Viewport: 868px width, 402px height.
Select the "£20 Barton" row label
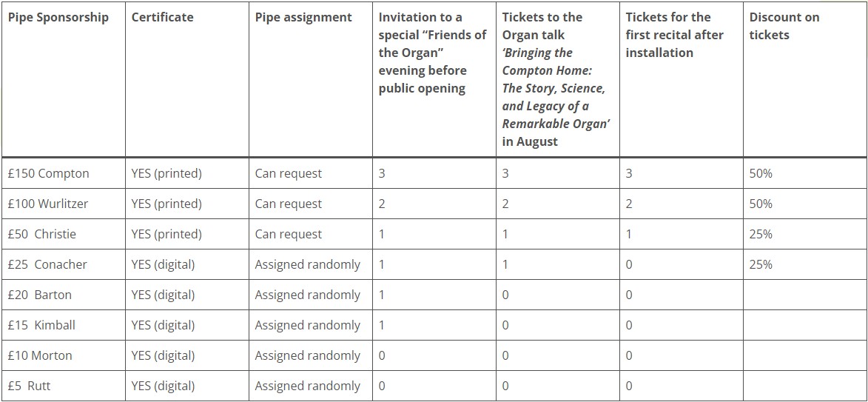[40, 295]
